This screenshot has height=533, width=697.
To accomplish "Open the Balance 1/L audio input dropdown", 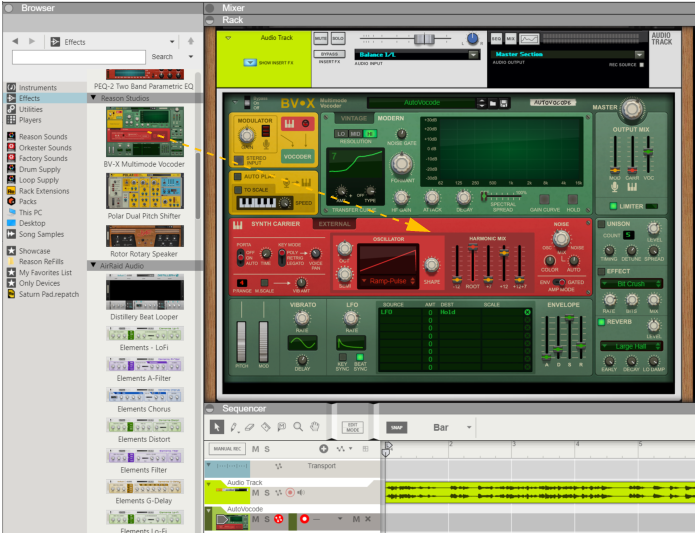I will (x=474, y=55).
